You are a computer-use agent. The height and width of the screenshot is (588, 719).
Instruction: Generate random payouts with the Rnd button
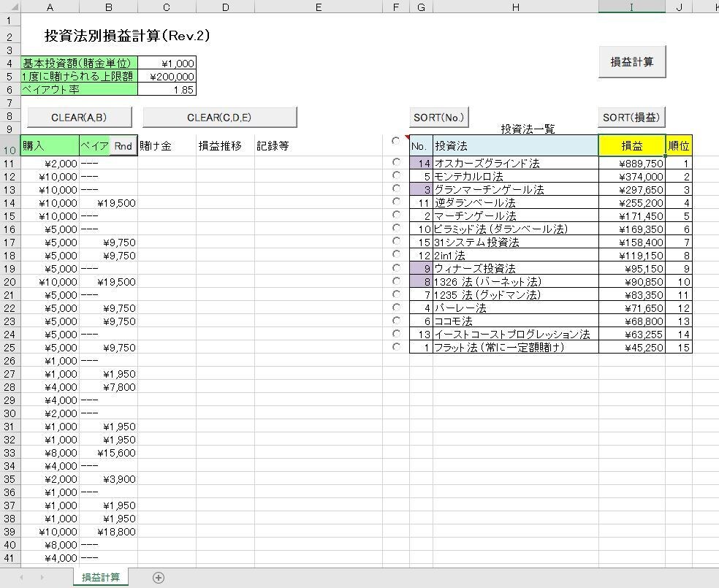[x=123, y=146]
